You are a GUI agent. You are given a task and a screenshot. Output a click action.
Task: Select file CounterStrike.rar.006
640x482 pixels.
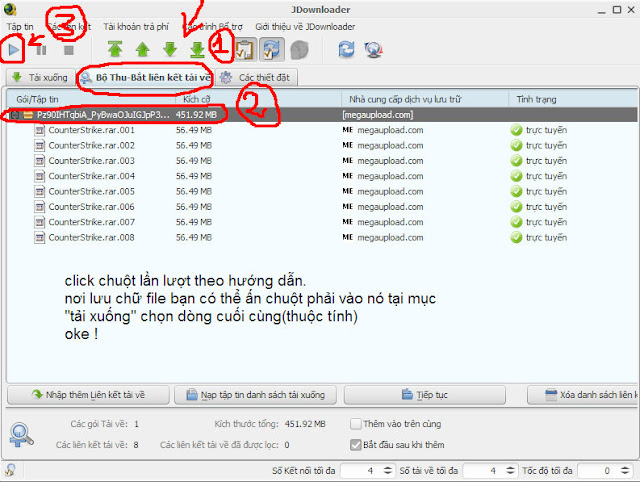[91, 207]
